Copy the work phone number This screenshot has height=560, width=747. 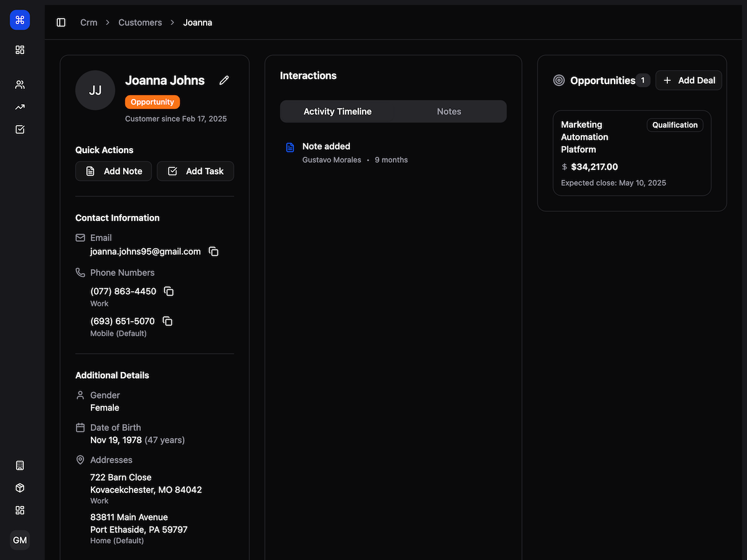pos(168,291)
